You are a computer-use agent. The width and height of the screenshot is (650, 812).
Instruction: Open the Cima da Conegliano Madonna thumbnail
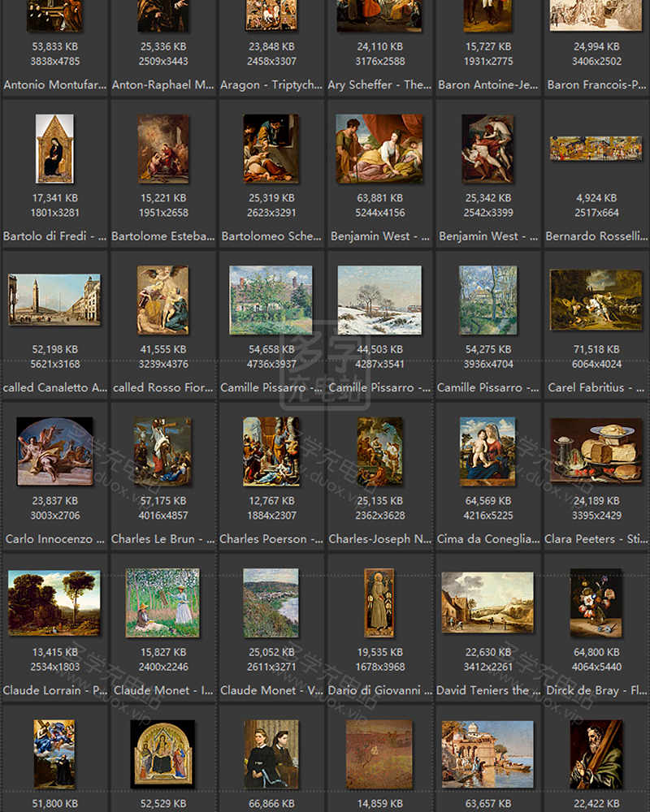487,451
